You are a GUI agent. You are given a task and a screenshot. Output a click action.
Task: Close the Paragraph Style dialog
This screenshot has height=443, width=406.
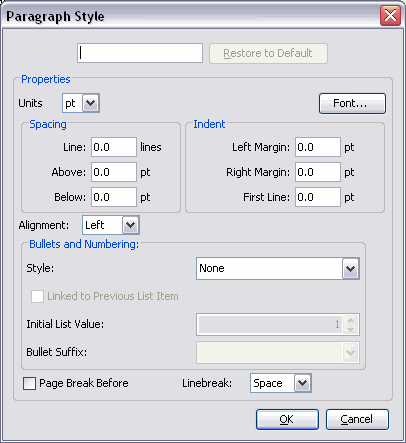pyautogui.click(x=390, y=16)
